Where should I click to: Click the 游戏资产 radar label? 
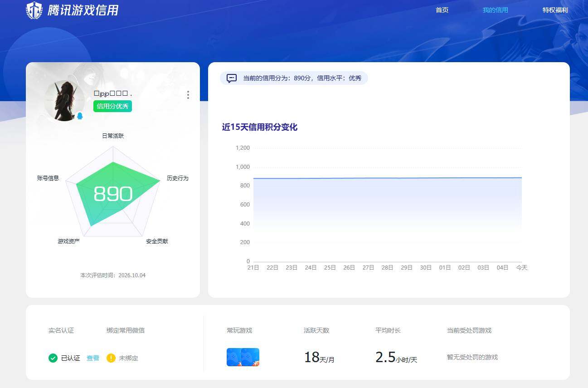[x=69, y=241]
